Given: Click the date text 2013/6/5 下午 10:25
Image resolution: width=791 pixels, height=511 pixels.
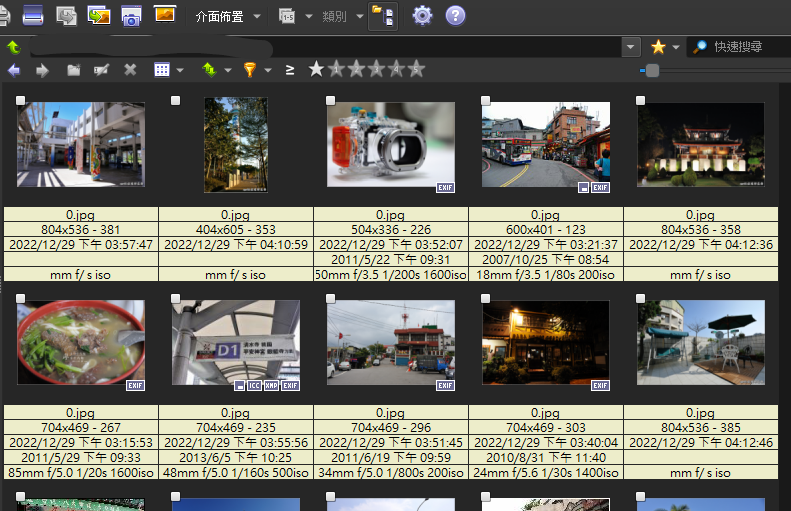Looking at the screenshot, I should [235, 458].
